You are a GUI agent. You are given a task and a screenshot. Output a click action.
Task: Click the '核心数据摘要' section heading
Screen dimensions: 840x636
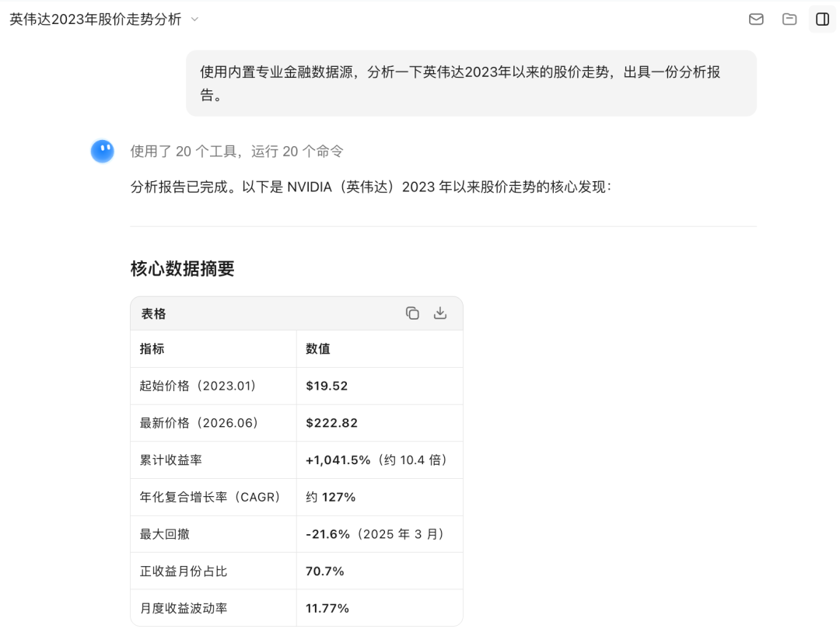182,268
